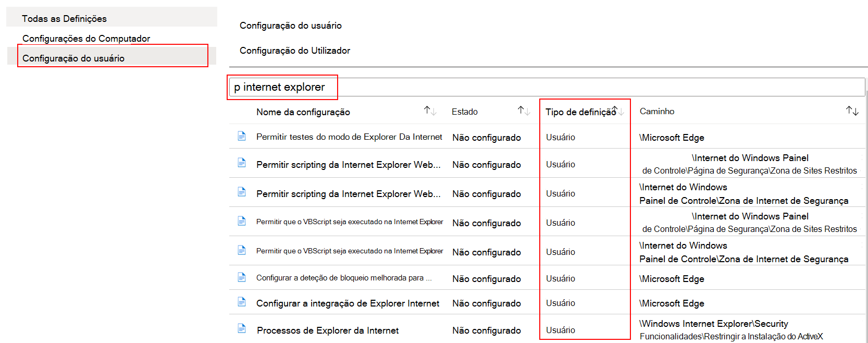Click Usuário in Permitir testes row

(x=561, y=137)
